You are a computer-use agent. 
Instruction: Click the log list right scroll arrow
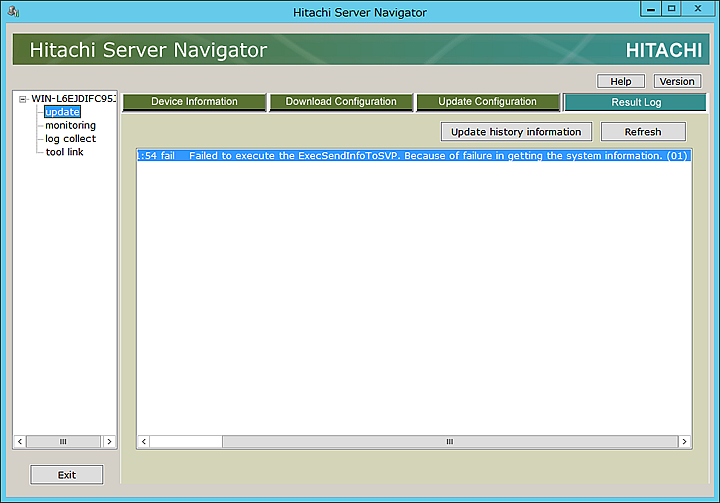pyautogui.click(x=684, y=441)
